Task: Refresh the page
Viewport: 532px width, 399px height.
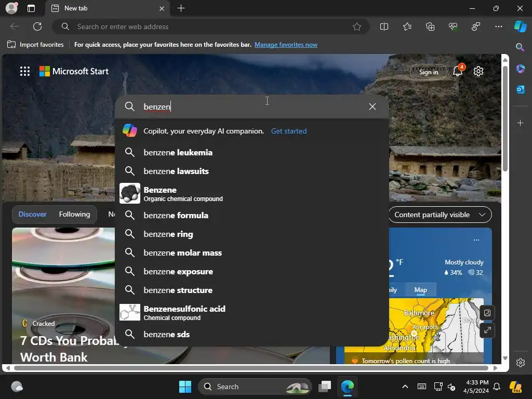Action: [37, 26]
